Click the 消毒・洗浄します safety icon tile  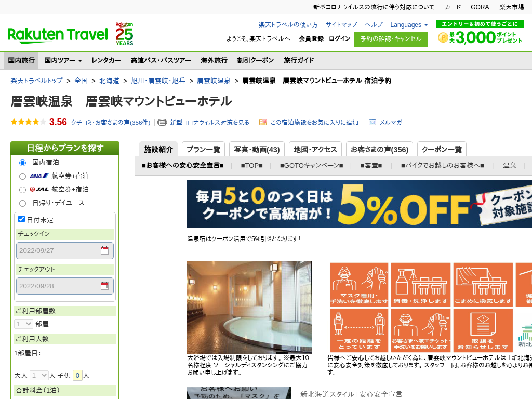[421, 284]
